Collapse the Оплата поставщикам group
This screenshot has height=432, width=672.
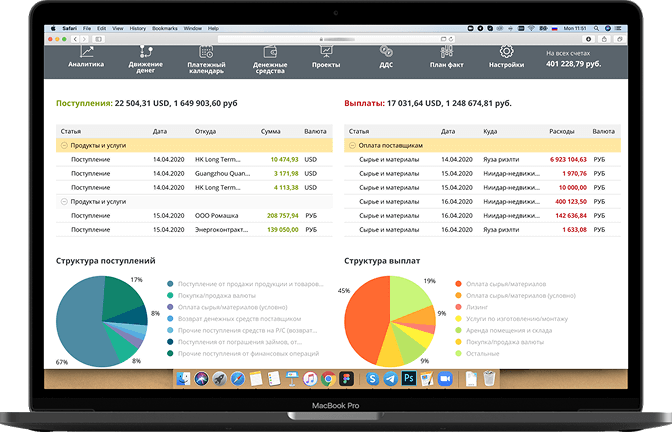click(x=351, y=145)
